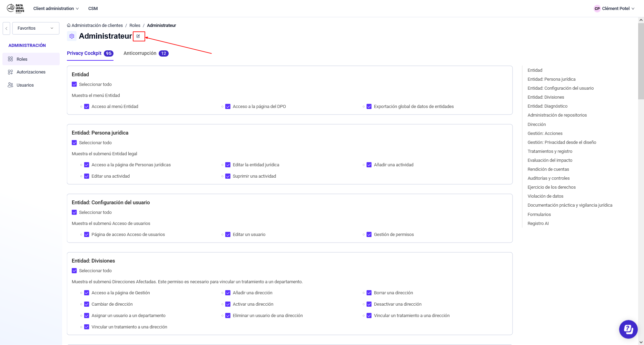Viewport: 644px width, 345px height.
Task: Uncheck Acceso al menú Entidad
Action: (87, 107)
